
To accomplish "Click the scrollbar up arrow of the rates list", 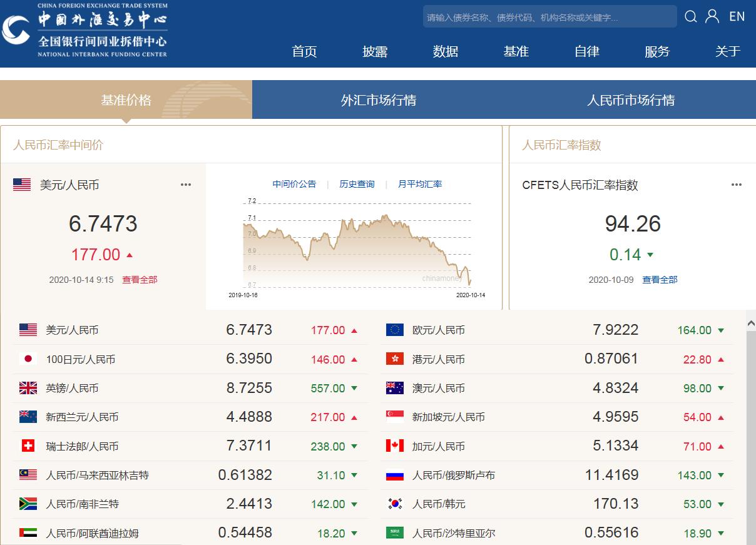I will pyautogui.click(x=751, y=323).
